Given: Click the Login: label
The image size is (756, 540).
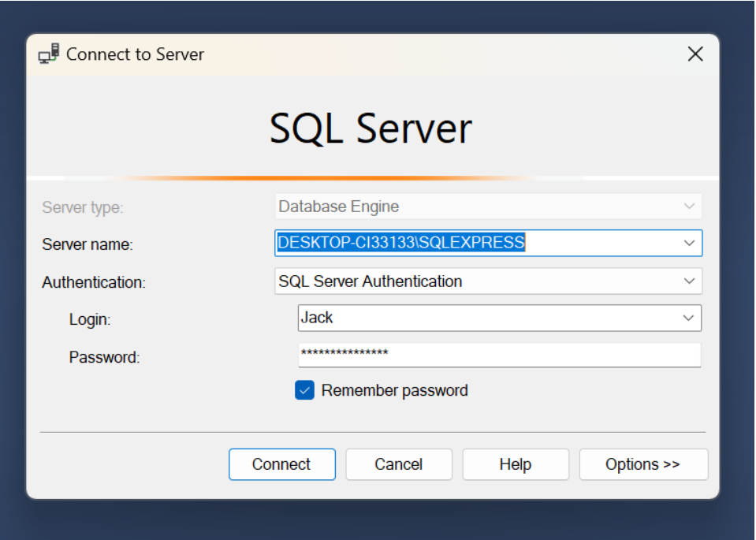Looking at the screenshot, I should (90, 319).
